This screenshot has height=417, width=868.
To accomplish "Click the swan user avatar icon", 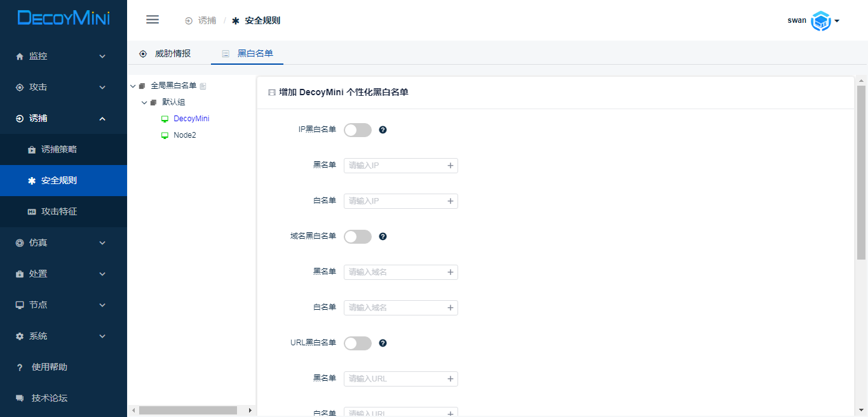I will 821,21.
